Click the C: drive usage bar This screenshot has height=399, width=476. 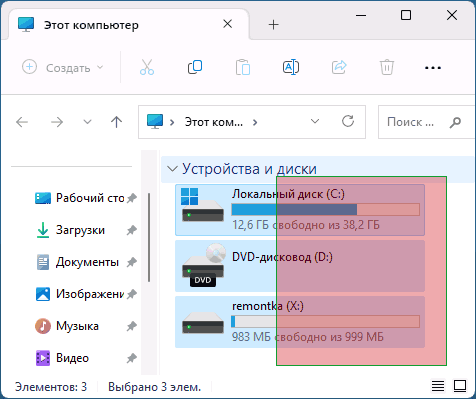tap(325, 210)
